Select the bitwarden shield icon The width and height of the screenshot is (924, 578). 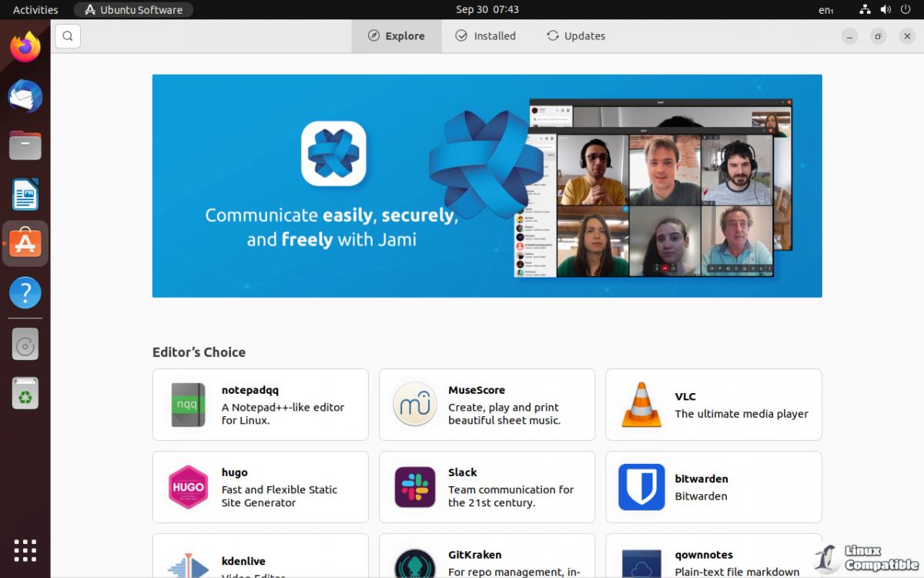641,487
